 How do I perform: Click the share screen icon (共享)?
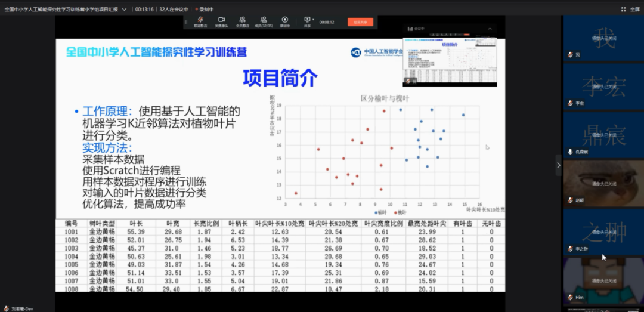(307, 21)
